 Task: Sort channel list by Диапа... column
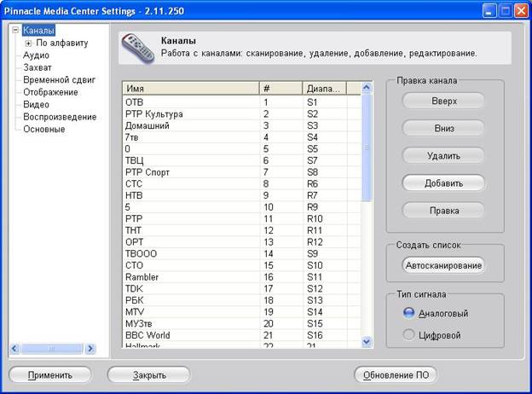pos(324,89)
